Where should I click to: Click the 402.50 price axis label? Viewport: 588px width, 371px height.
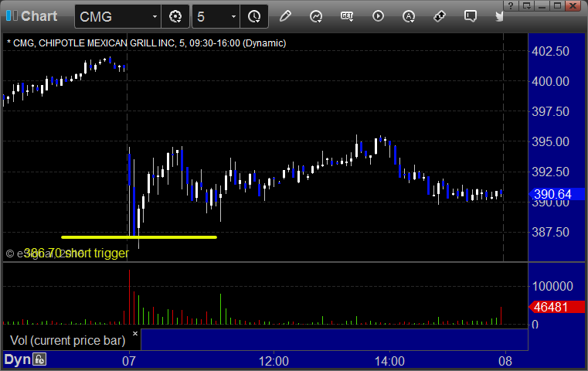click(x=550, y=51)
